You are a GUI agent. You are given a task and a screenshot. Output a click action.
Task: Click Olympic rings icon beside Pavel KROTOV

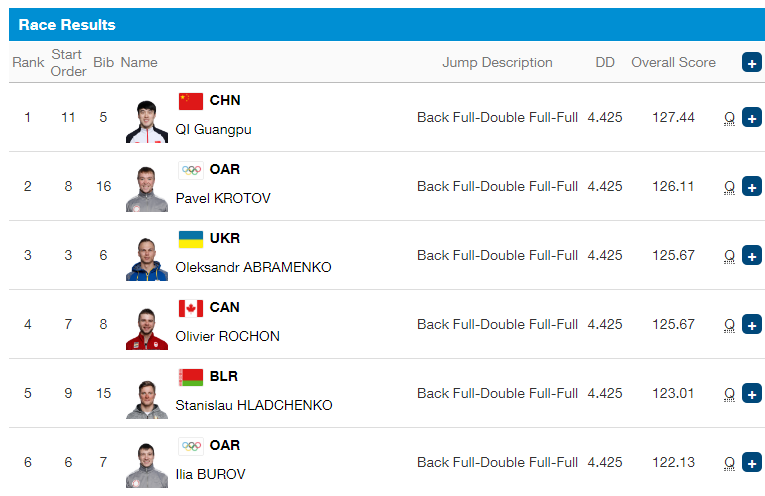pos(191,170)
